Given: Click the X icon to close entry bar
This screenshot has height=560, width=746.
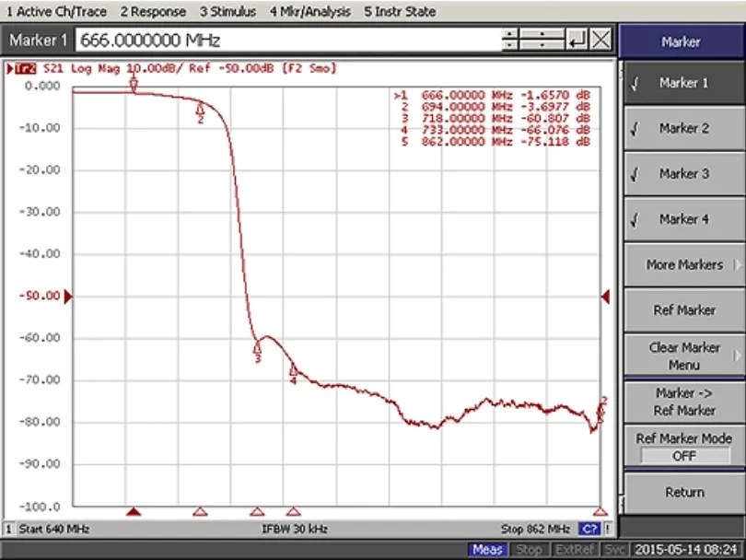Looking at the screenshot, I should [x=600, y=40].
